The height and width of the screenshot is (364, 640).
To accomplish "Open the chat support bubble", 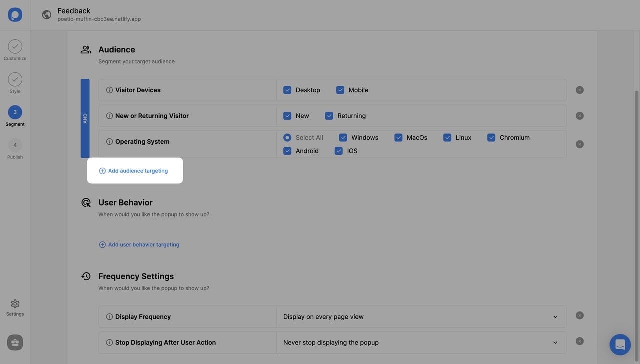I will click(x=620, y=345).
